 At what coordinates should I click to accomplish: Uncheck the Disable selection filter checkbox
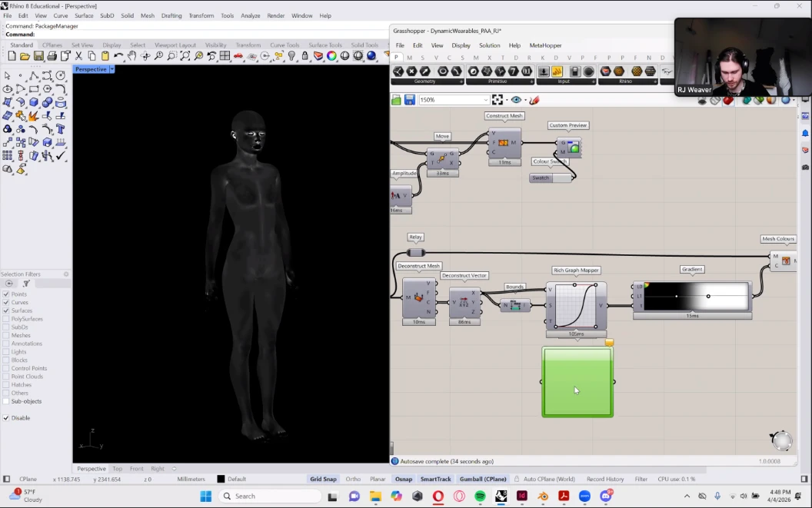tap(6, 418)
